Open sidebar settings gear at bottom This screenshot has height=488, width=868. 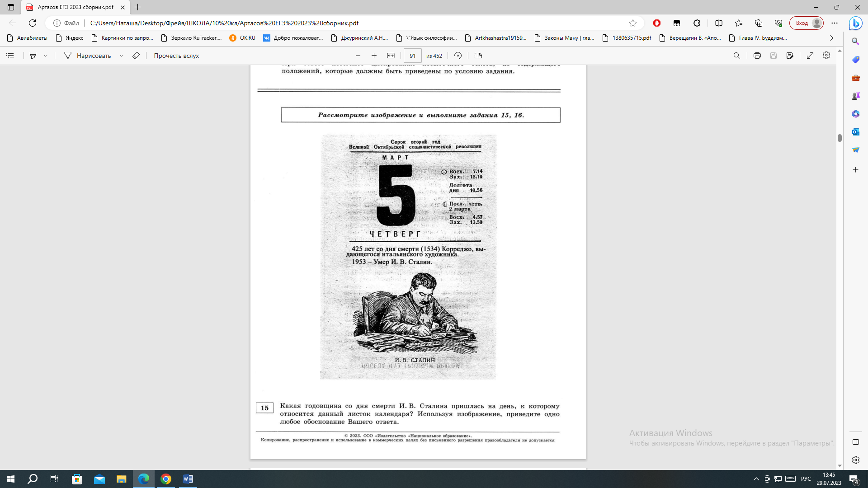855,460
